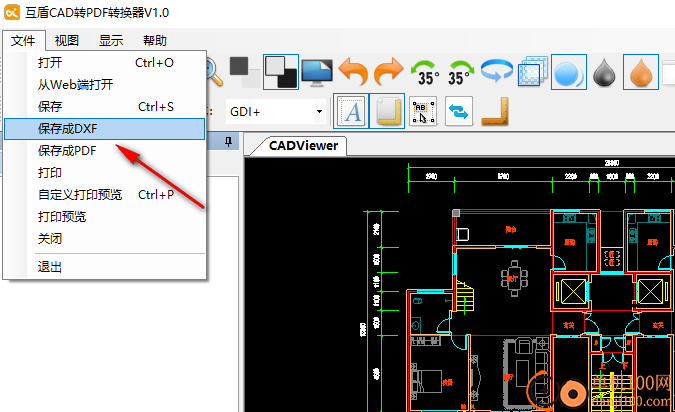Toggle the black-white background squares icon
675x412 pixels.
pos(281,72)
